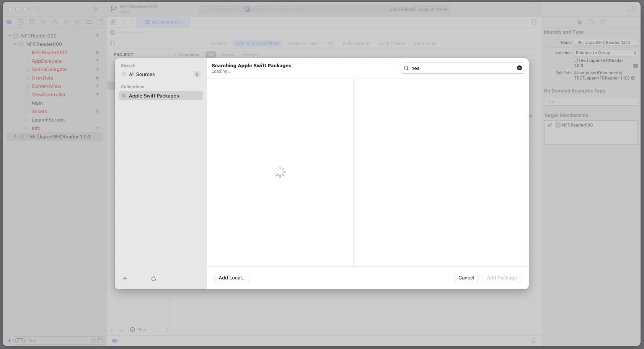
Task: Select the Debug configuration filter
Action: [227, 55]
